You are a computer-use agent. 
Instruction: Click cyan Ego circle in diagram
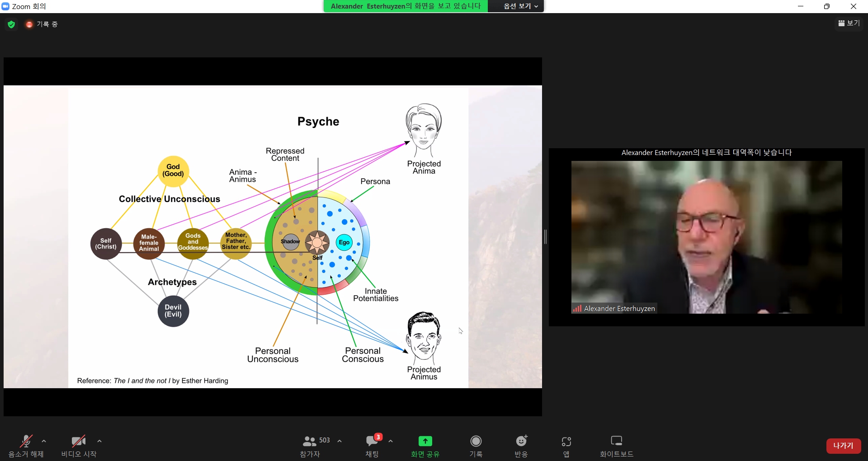point(344,242)
